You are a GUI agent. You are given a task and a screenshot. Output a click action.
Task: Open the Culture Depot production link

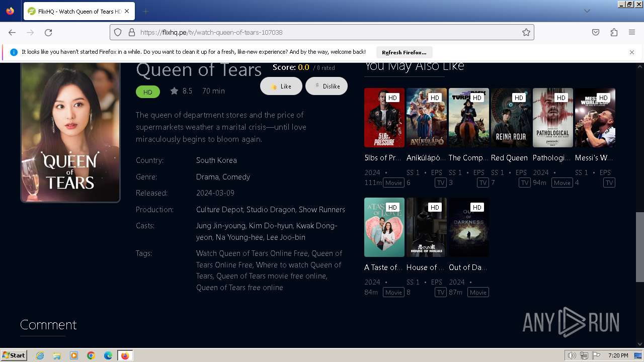(220, 210)
